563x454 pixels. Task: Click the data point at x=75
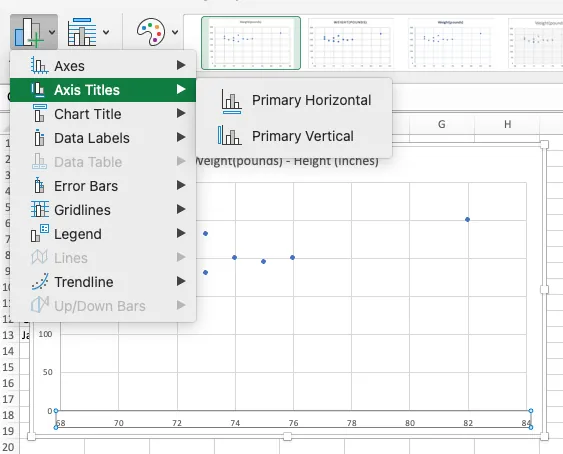(264, 261)
